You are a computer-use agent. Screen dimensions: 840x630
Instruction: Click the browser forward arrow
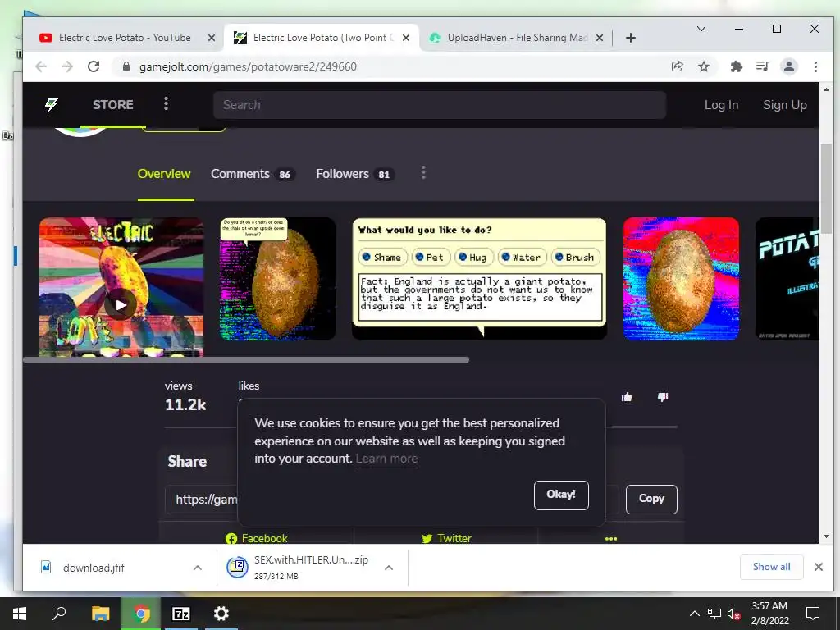point(67,66)
